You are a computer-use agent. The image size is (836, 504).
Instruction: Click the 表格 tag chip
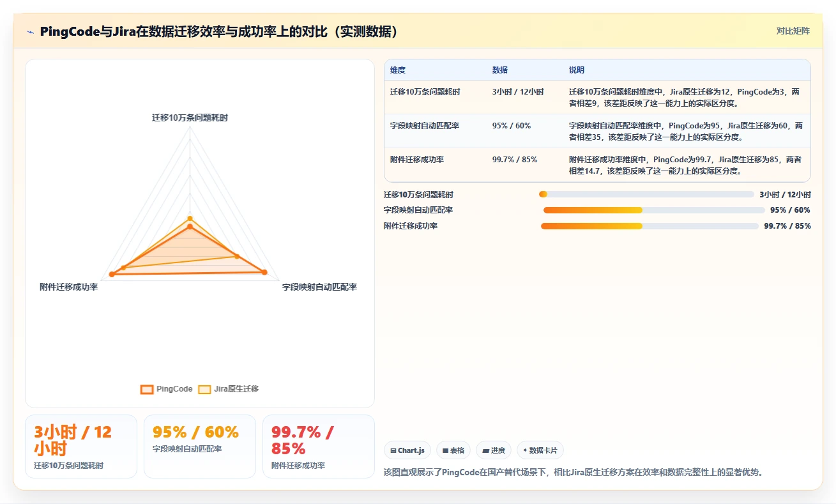(x=453, y=450)
